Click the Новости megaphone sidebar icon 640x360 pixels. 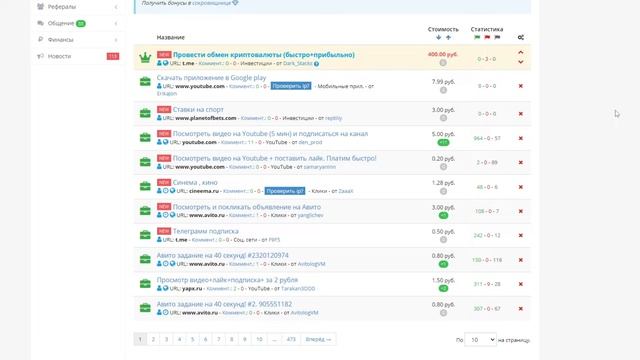[40, 56]
